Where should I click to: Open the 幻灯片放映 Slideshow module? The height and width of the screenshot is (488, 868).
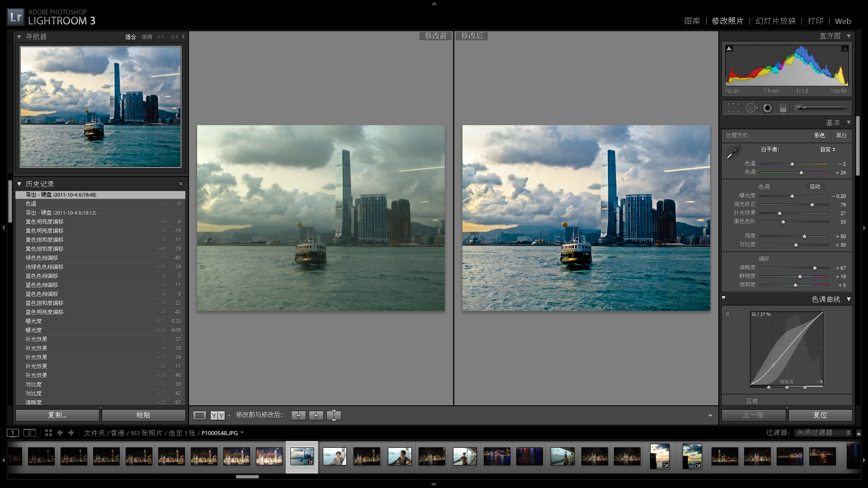775,21
